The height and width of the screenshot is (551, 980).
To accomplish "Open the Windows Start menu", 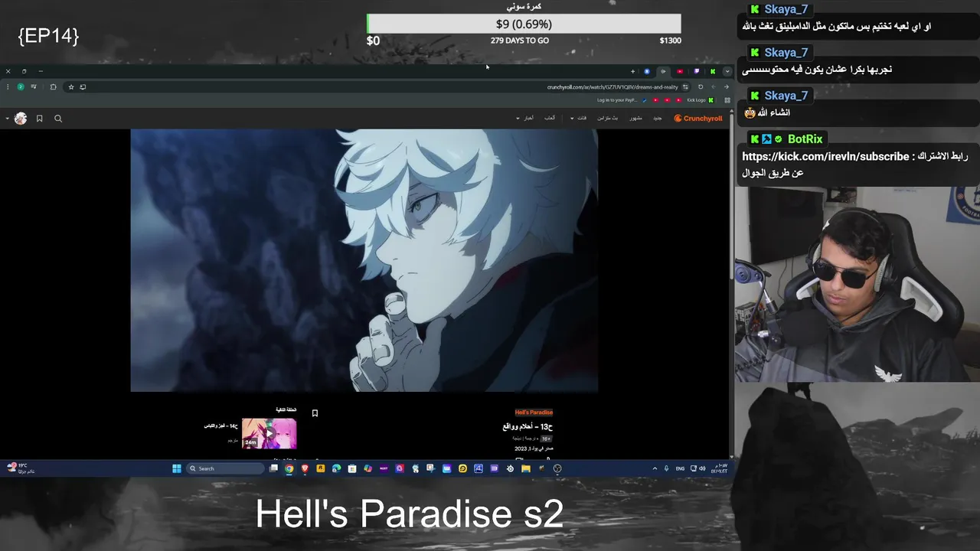I will (177, 468).
